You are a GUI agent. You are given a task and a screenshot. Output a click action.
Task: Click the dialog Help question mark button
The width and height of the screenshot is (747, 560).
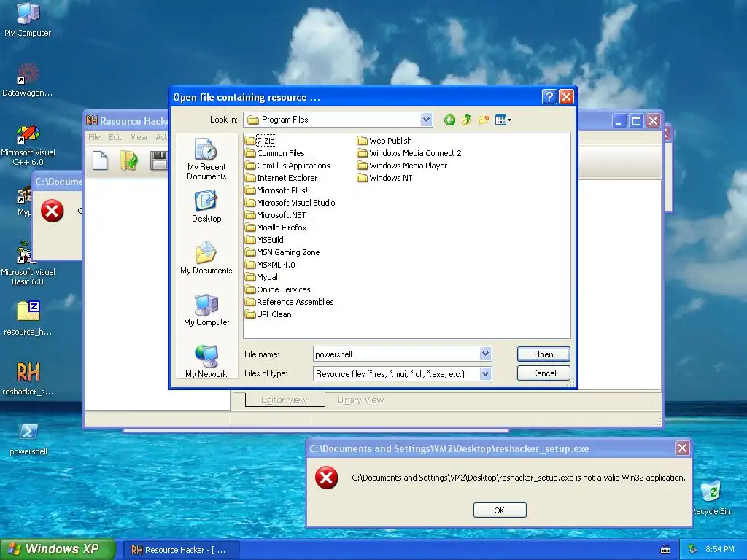point(549,97)
